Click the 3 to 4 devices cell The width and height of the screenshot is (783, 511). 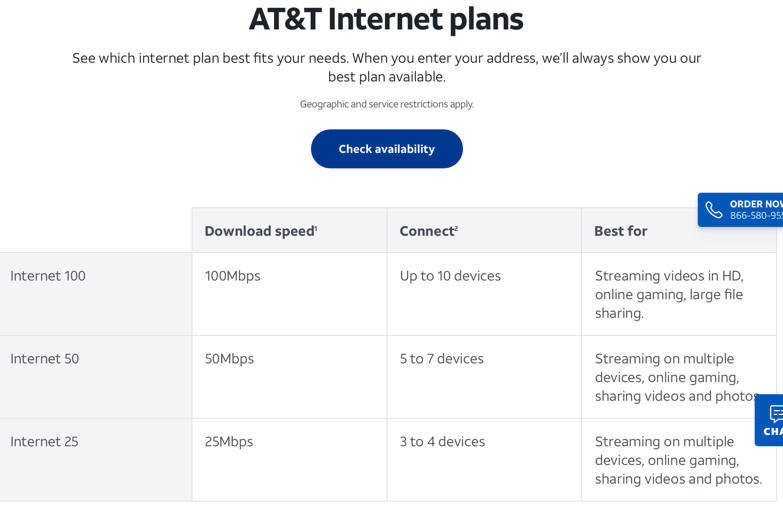442,442
